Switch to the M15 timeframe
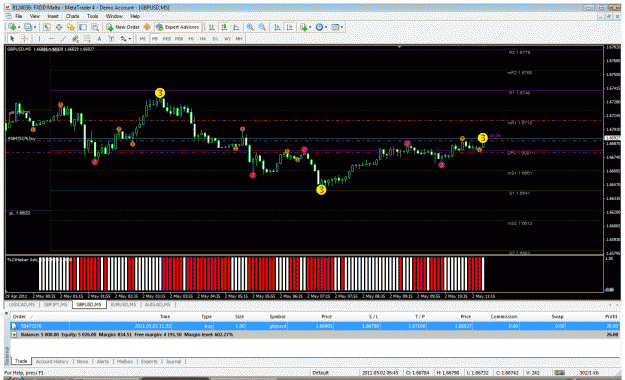This screenshot has height=380, width=625. (x=167, y=39)
